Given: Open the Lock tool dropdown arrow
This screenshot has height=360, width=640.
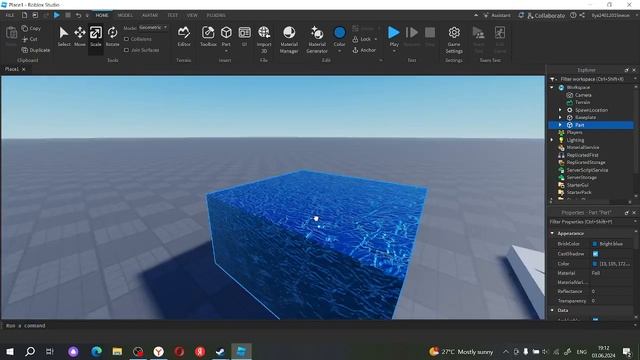Looking at the screenshot, I should (x=376, y=39).
